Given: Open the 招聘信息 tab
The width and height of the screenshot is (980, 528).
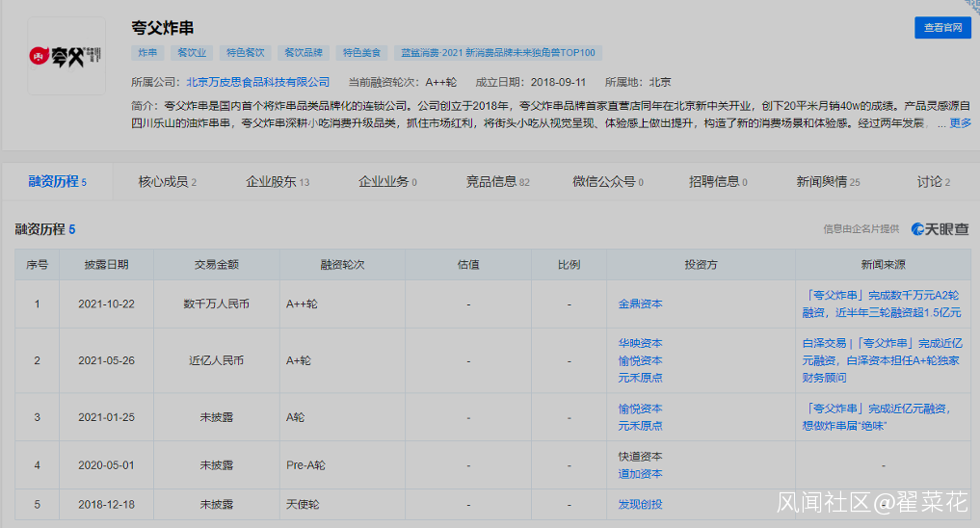Looking at the screenshot, I should (718, 181).
